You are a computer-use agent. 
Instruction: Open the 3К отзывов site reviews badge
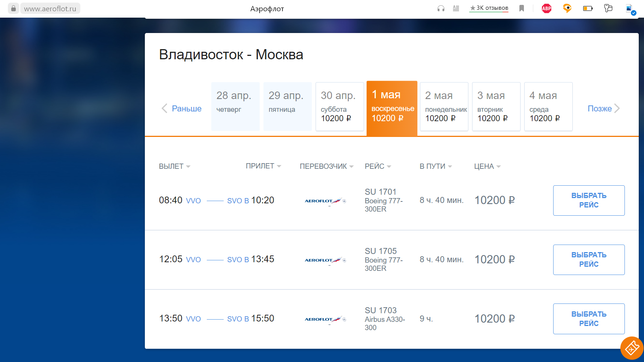point(489,8)
